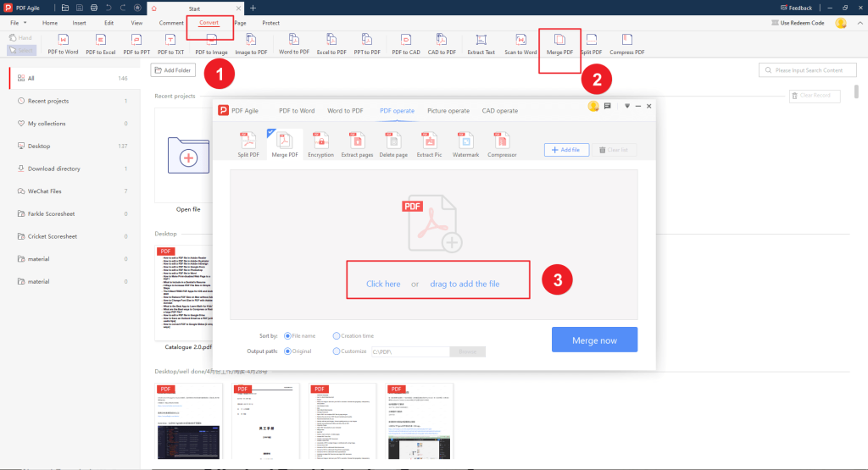Click the Scan to Word icon
The width and height of the screenshot is (868, 470).
(x=520, y=44)
